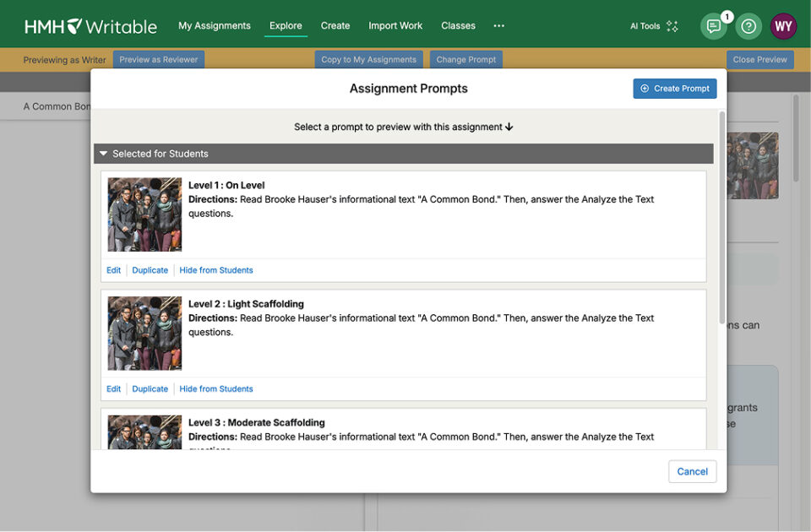Open the Create tab

335,25
